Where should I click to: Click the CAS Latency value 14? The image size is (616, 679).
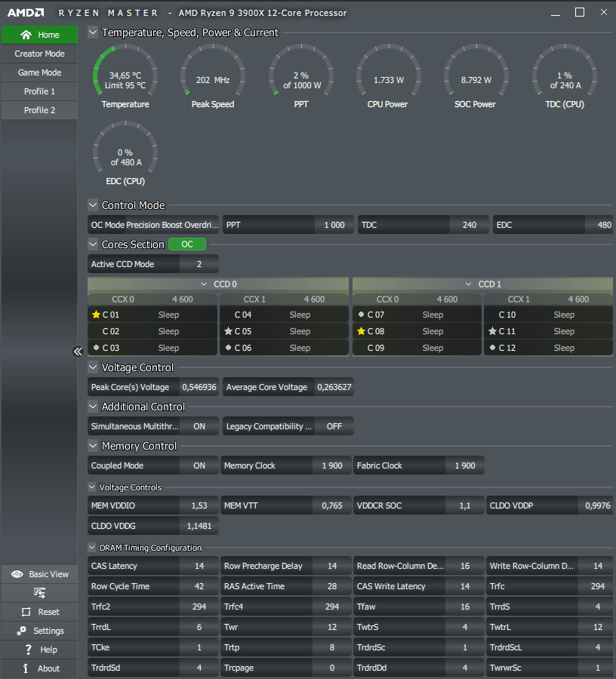click(199, 566)
